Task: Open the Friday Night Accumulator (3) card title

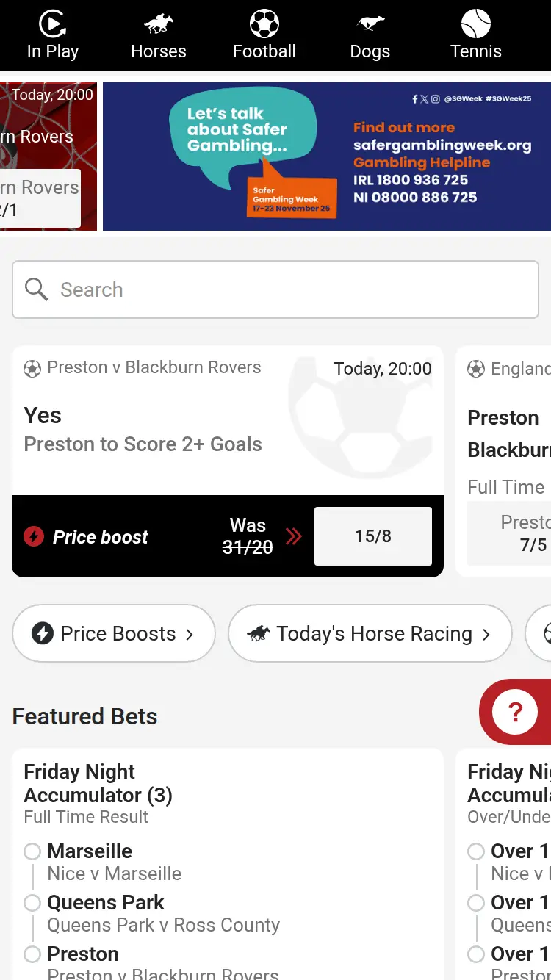Action: pyautogui.click(x=98, y=783)
